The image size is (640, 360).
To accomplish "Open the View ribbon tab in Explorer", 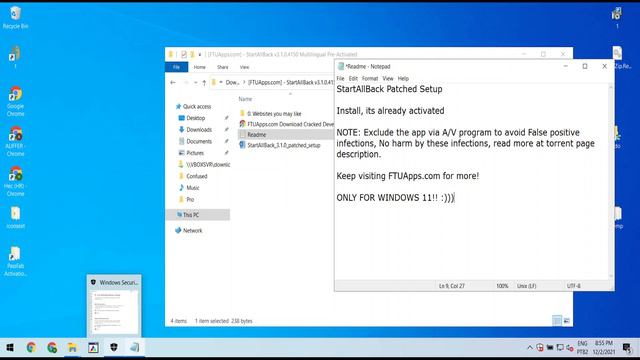I will (x=244, y=67).
